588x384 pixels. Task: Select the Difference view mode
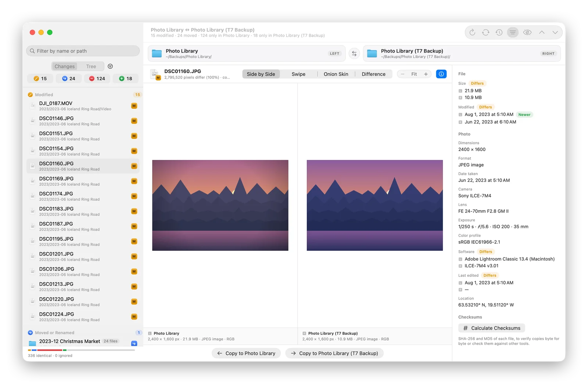click(373, 74)
